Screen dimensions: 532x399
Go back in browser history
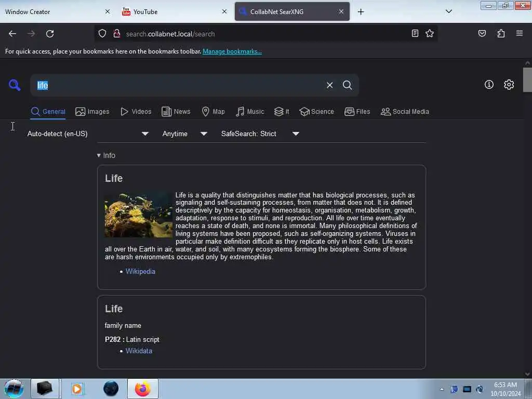pos(12,34)
